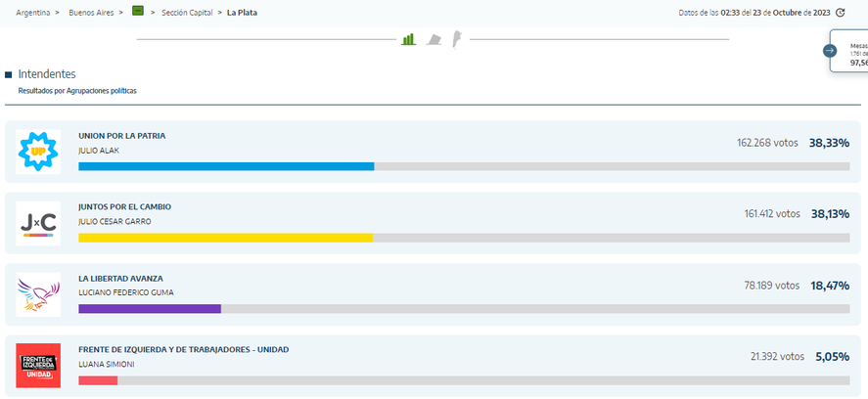Click the red Frente de Izquierda bar

(98, 380)
